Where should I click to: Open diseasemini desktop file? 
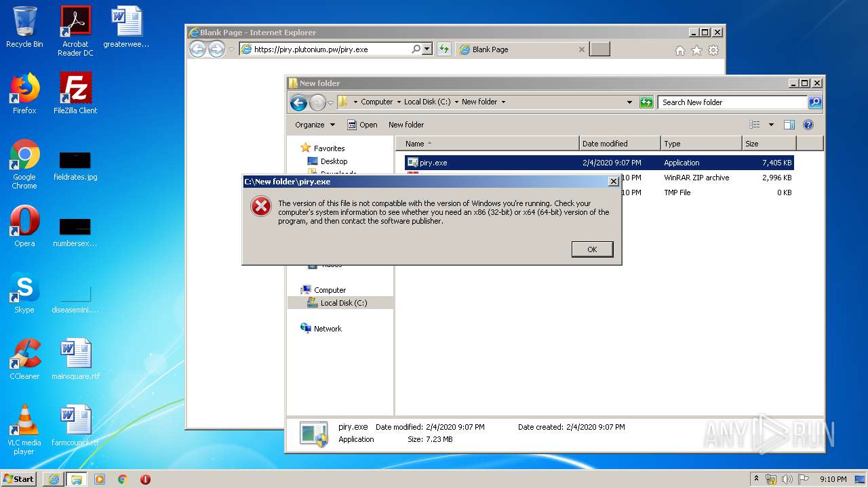tap(75, 298)
